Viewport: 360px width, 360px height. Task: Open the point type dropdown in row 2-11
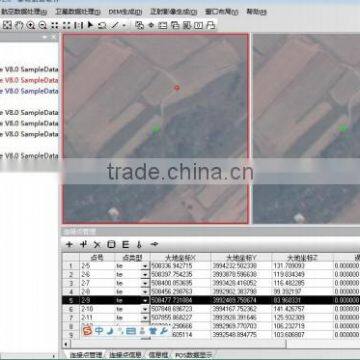tap(145, 317)
